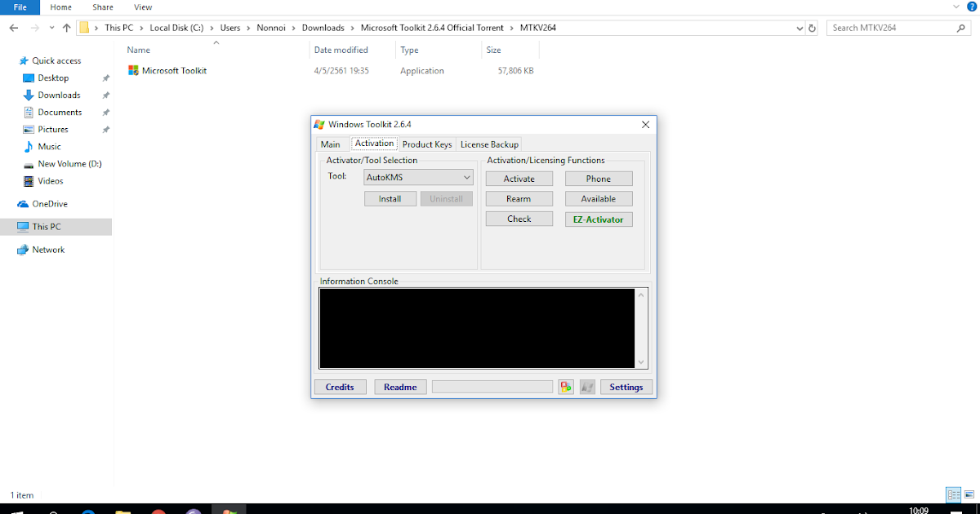Sort files by the Size column
The width and height of the screenshot is (980, 514).
[x=494, y=50]
